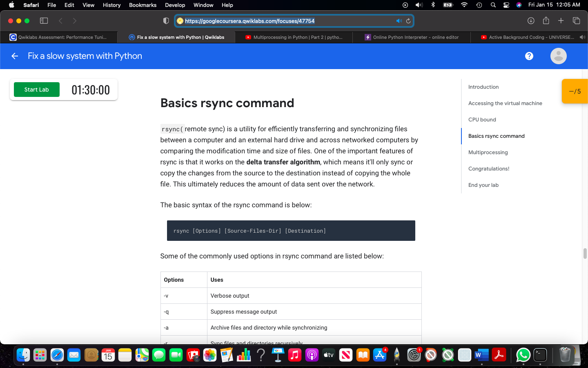The image size is (588, 368).
Task: Switch to the 'Multiprocessing in Python' YouTube tab
Action: coord(294,37)
